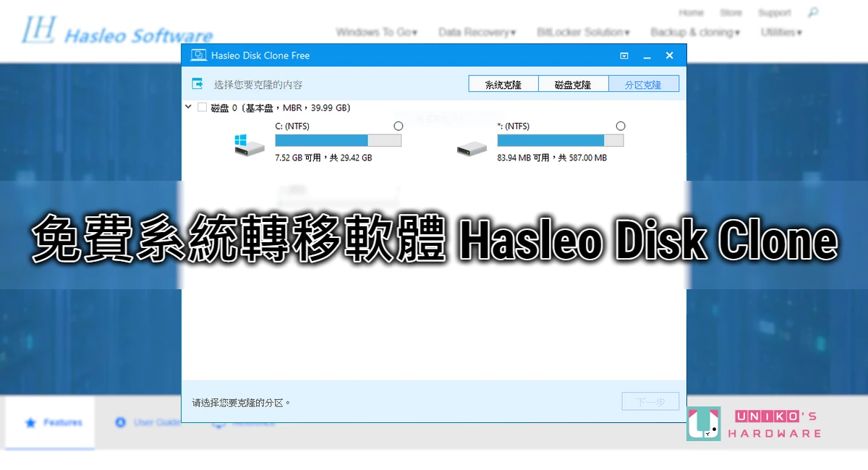This screenshot has width=868, height=470.
Task: Click the drive icon of *: (NTFS) partition
Action: click(472, 148)
